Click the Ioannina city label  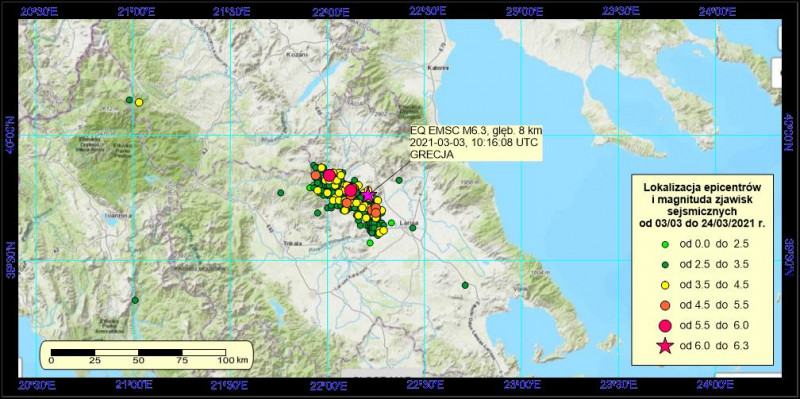[118, 216]
